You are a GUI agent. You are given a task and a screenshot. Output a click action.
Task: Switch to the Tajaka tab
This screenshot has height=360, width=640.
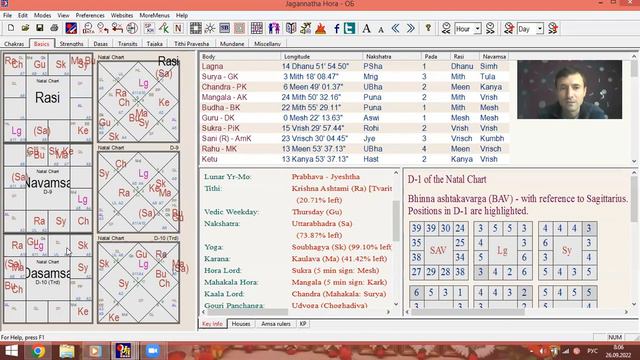pyautogui.click(x=155, y=44)
